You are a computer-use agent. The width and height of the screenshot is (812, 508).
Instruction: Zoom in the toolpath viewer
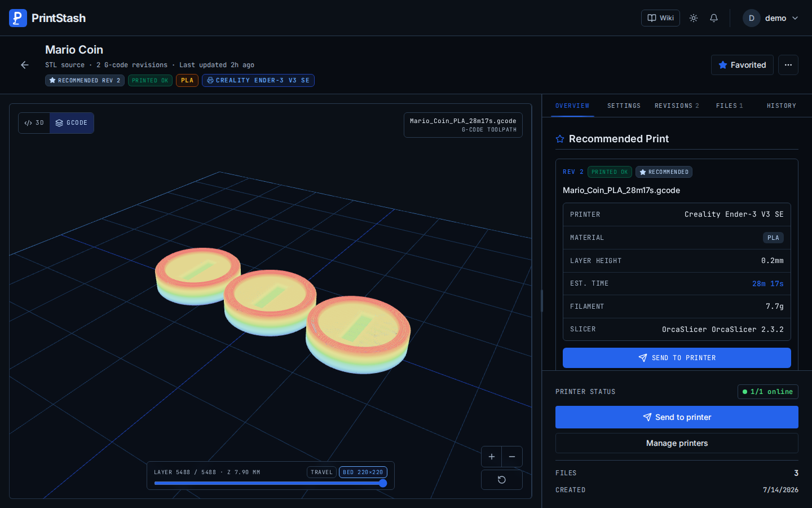point(492,457)
